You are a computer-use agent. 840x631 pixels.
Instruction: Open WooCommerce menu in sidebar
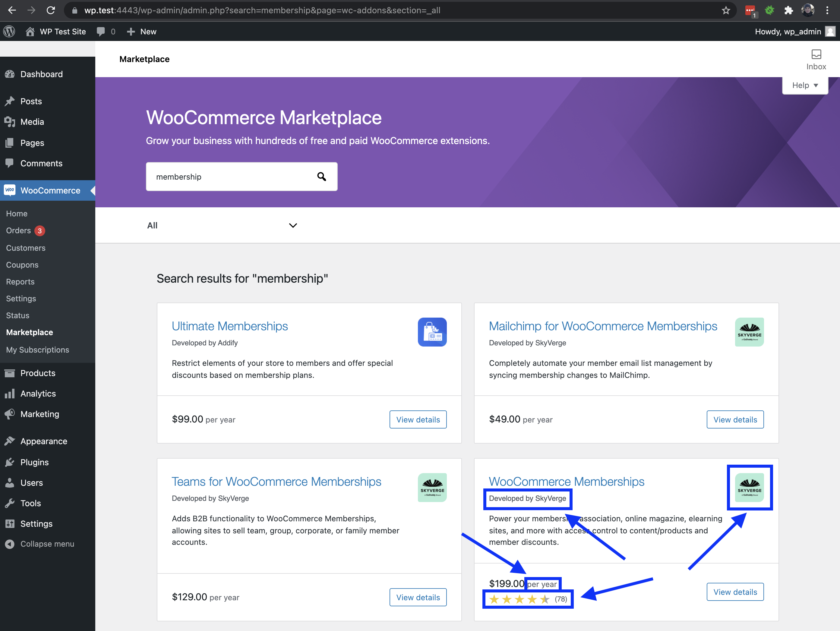click(x=47, y=190)
